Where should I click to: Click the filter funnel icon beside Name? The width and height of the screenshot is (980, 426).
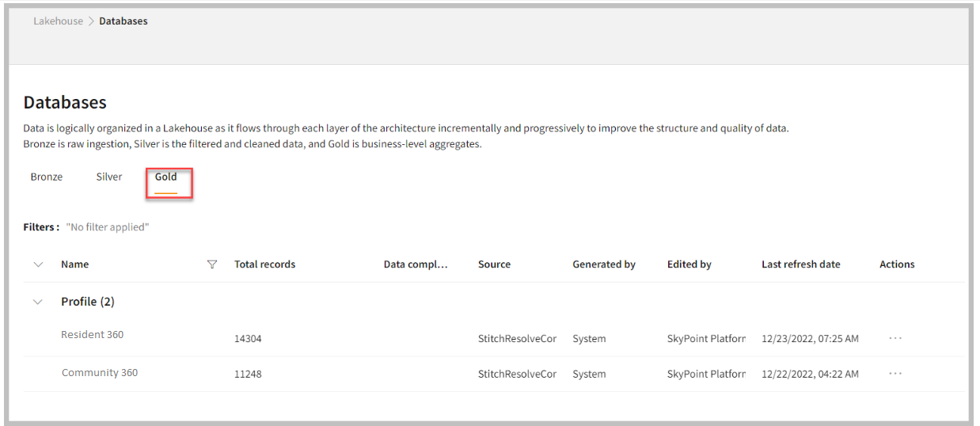point(211,264)
